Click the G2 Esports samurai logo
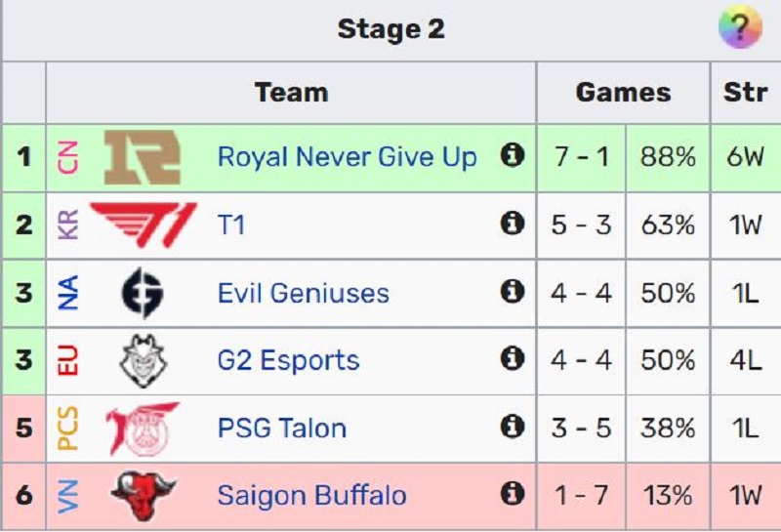Image resolution: width=781 pixels, height=532 pixels. (144, 360)
